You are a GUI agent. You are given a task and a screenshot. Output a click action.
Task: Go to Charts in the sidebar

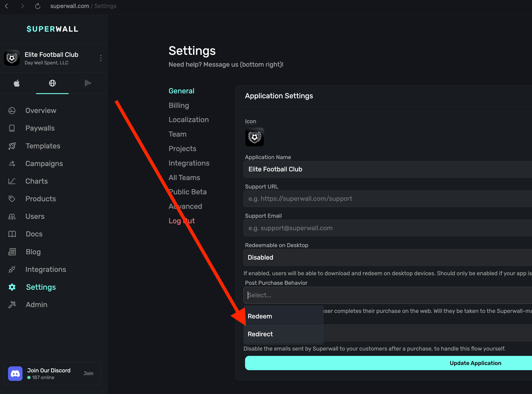click(37, 181)
